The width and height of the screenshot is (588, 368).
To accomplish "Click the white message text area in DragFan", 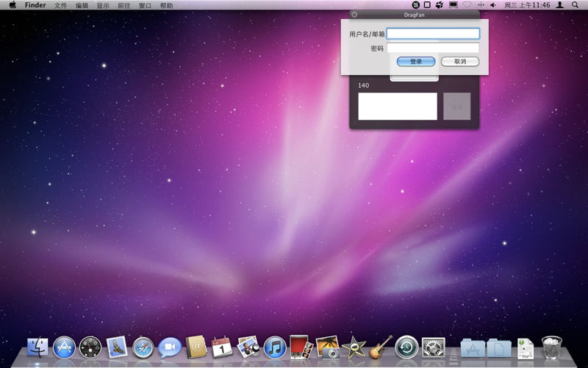I will point(398,106).
